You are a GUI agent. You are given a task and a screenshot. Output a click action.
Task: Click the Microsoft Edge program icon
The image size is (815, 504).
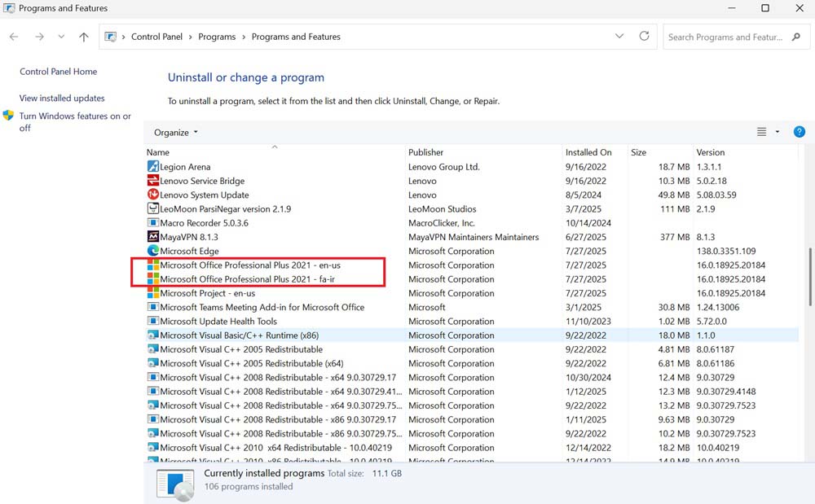(152, 251)
